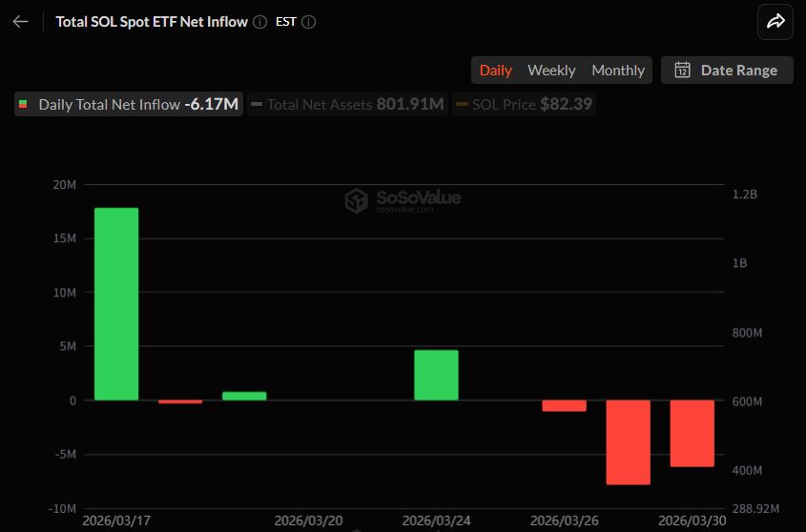Click the tall green bar on 2026/03/17
The height and width of the screenshot is (532, 806).
(x=116, y=303)
